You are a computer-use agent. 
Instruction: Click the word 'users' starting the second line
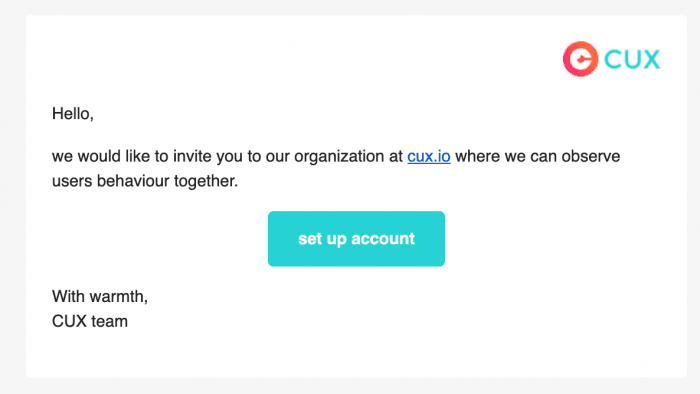tap(72, 181)
